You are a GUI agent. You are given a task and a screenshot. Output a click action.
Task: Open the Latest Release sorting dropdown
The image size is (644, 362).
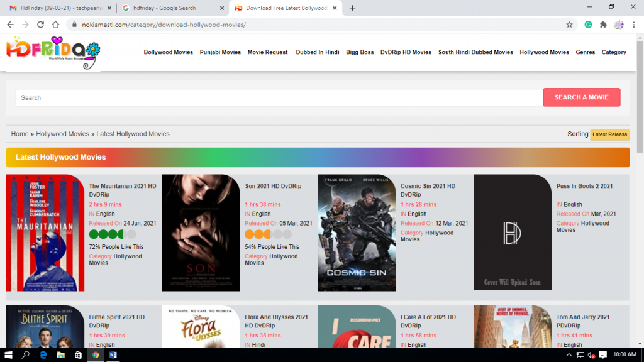[610, 134]
